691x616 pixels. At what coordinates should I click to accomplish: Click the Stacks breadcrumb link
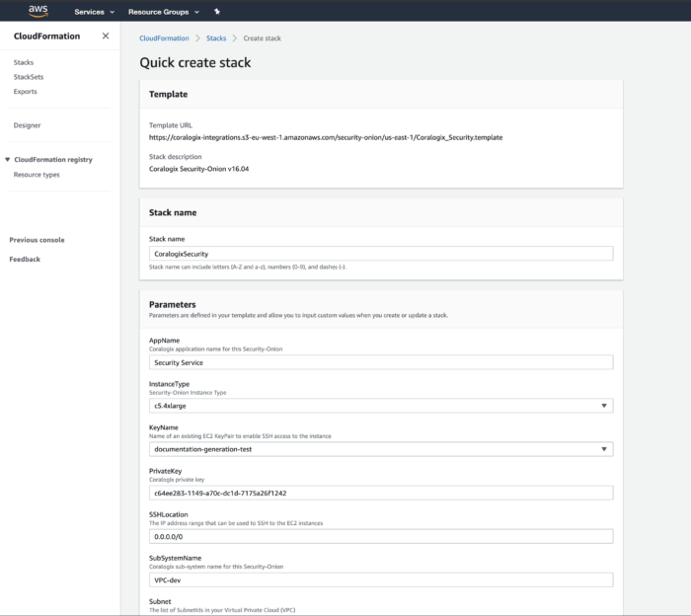click(216, 38)
